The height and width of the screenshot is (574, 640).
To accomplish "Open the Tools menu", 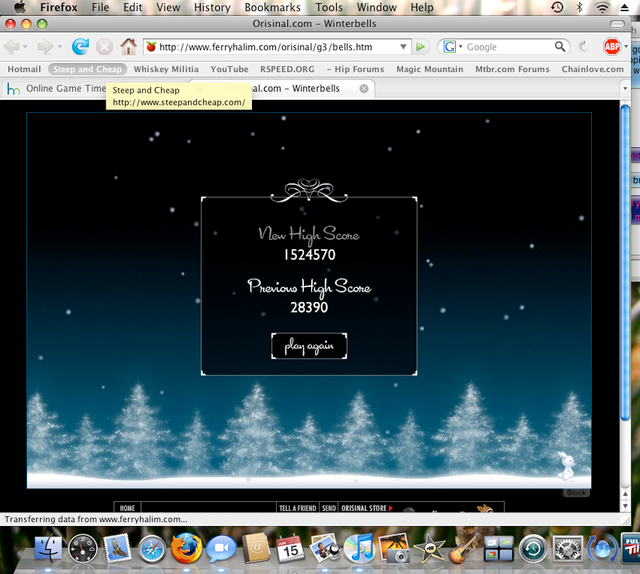I will coord(329,7).
